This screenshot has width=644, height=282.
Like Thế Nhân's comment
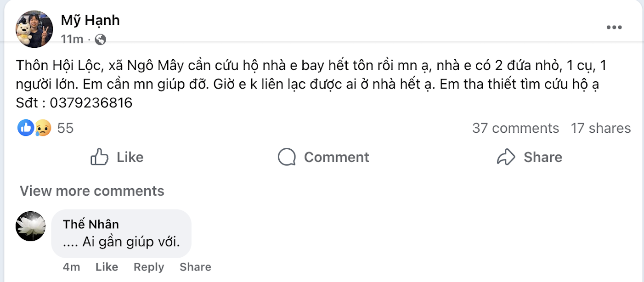(107, 267)
